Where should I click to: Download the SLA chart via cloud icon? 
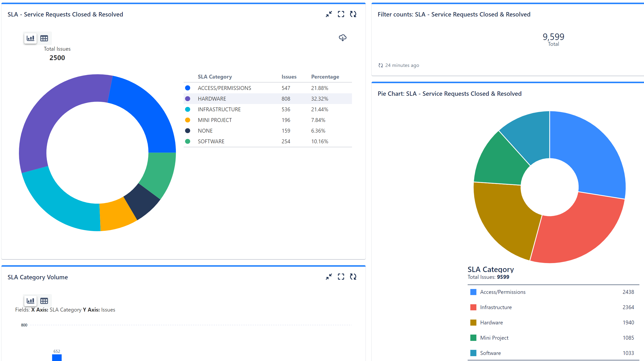(x=342, y=38)
